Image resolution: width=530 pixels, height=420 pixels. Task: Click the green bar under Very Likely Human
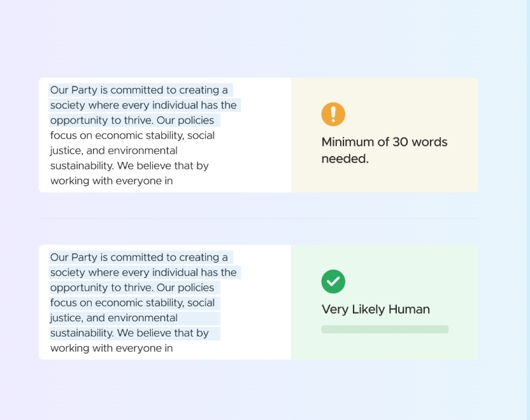(385, 329)
